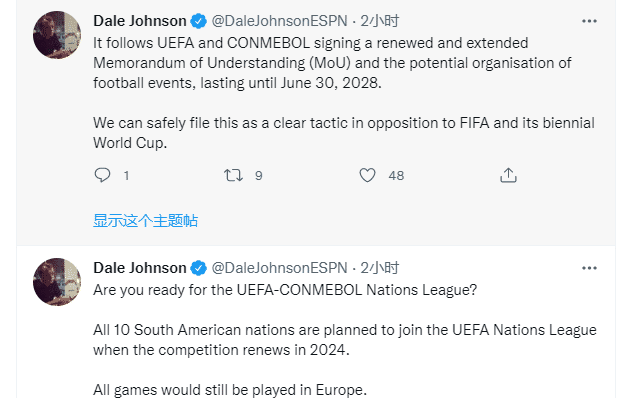
Task: Click the reply icon on first tweet
Action: 102,175
